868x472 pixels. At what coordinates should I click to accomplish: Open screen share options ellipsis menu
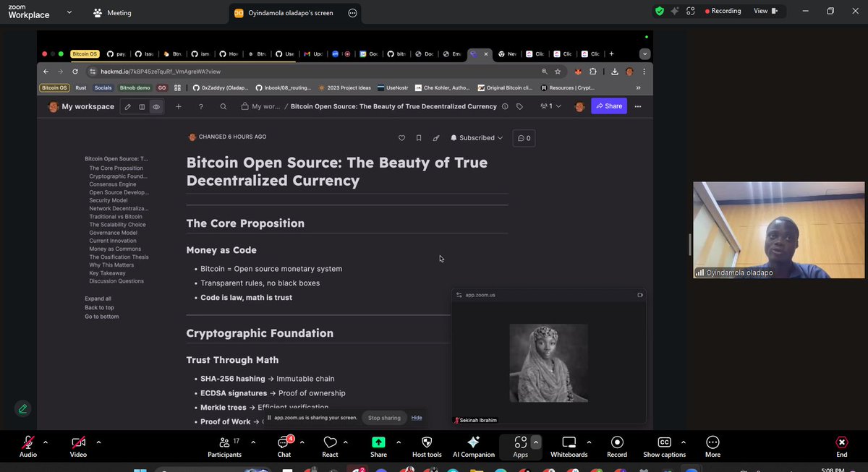point(352,13)
